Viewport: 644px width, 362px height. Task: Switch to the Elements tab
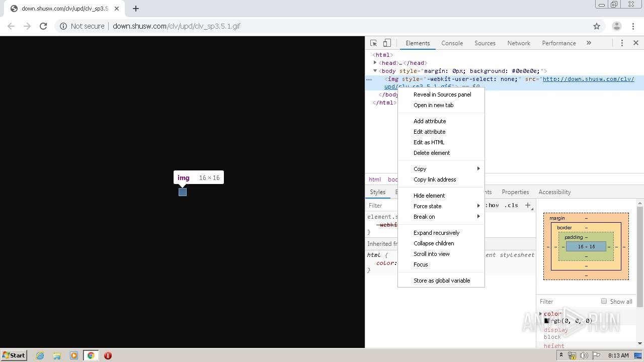418,43
